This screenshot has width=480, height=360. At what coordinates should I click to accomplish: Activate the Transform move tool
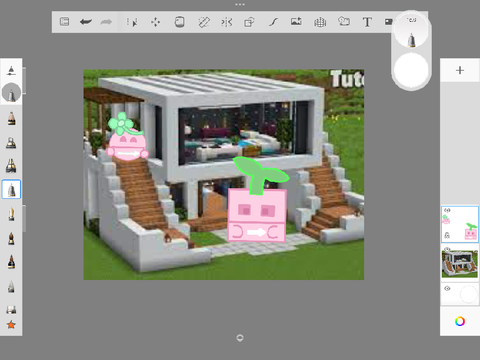click(x=156, y=22)
